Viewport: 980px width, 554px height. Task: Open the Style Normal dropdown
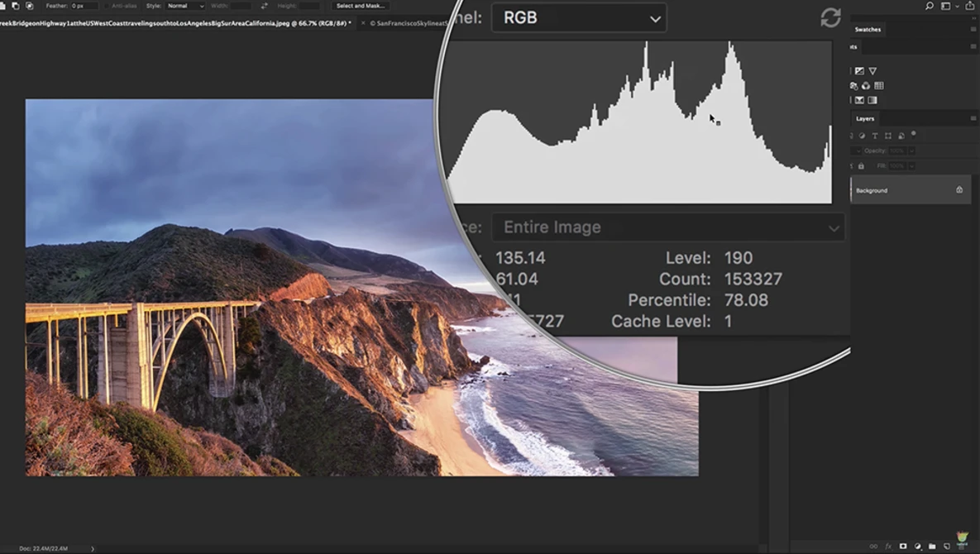click(185, 6)
